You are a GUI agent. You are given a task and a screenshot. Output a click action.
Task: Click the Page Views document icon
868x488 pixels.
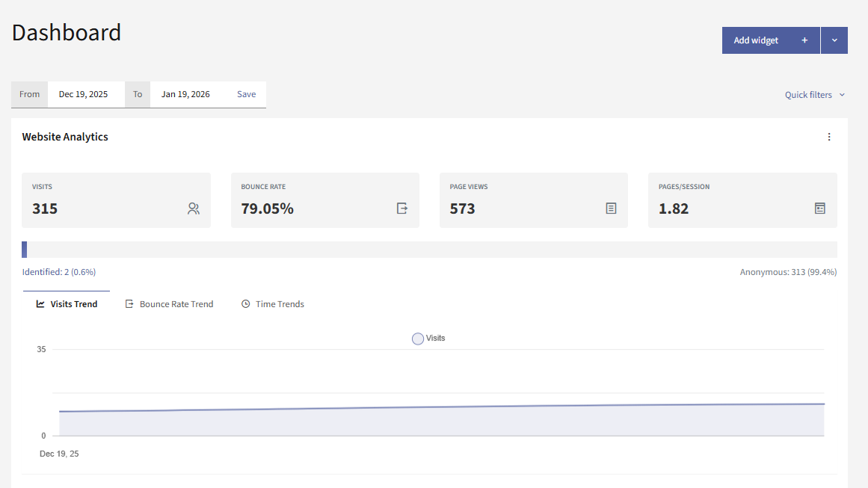click(x=611, y=209)
